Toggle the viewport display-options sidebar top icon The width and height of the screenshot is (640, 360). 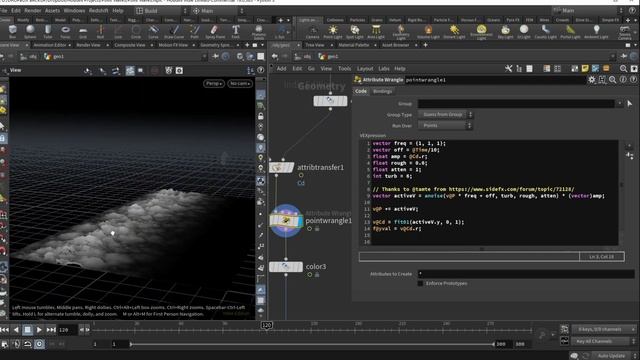pyautogui.click(x=261, y=95)
